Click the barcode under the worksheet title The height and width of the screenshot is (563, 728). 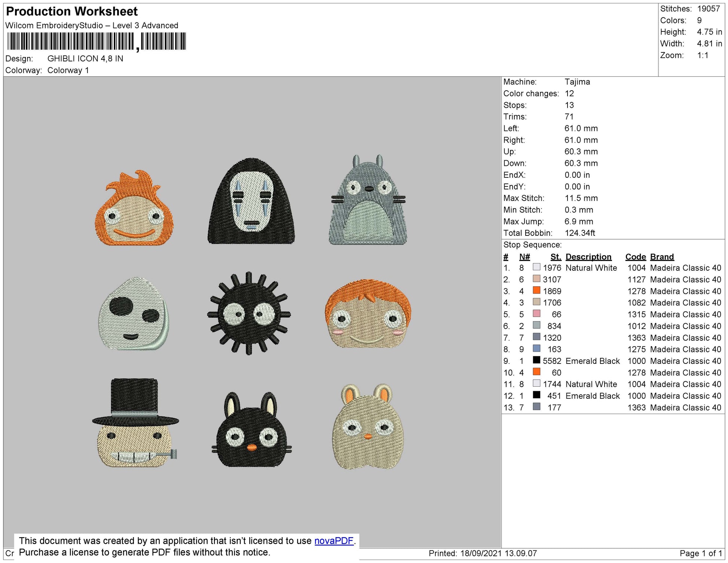[96, 41]
